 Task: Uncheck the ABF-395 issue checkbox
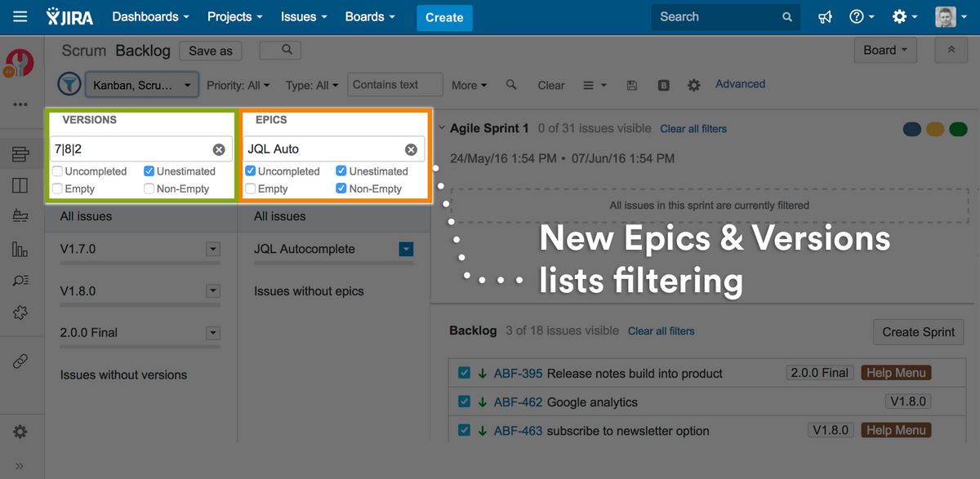click(x=464, y=373)
